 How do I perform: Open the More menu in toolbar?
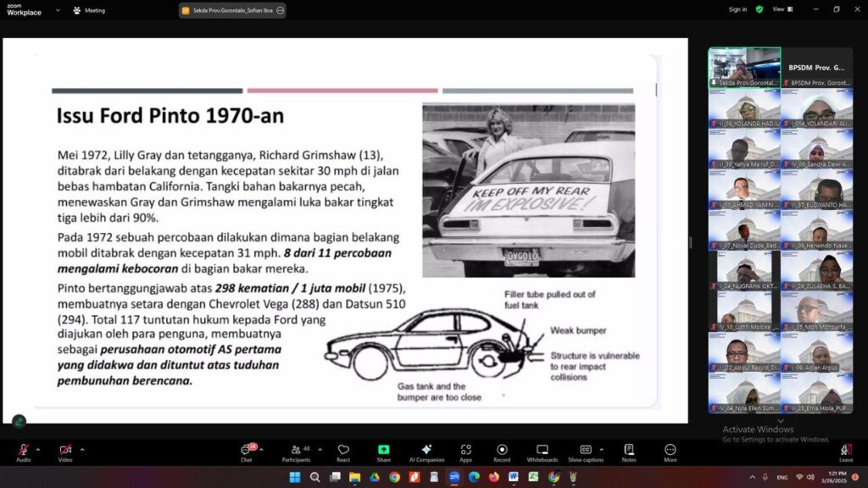(x=670, y=450)
